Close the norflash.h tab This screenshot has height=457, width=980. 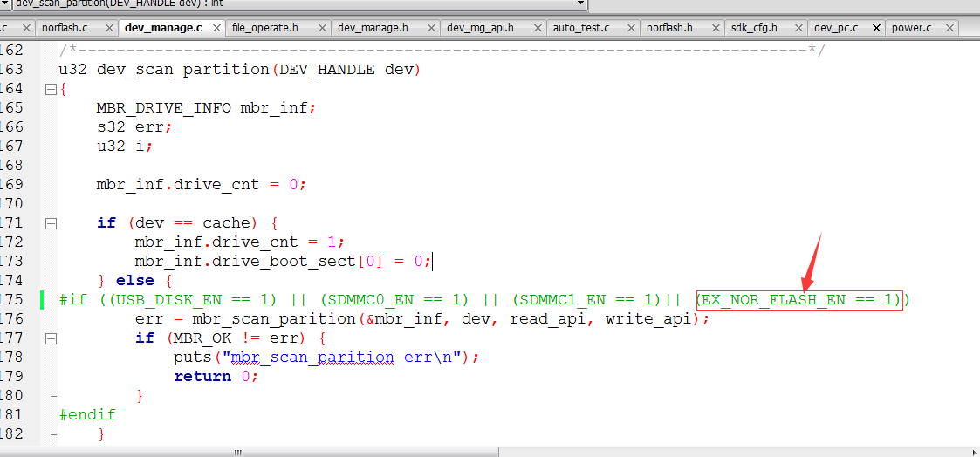coord(716,28)
